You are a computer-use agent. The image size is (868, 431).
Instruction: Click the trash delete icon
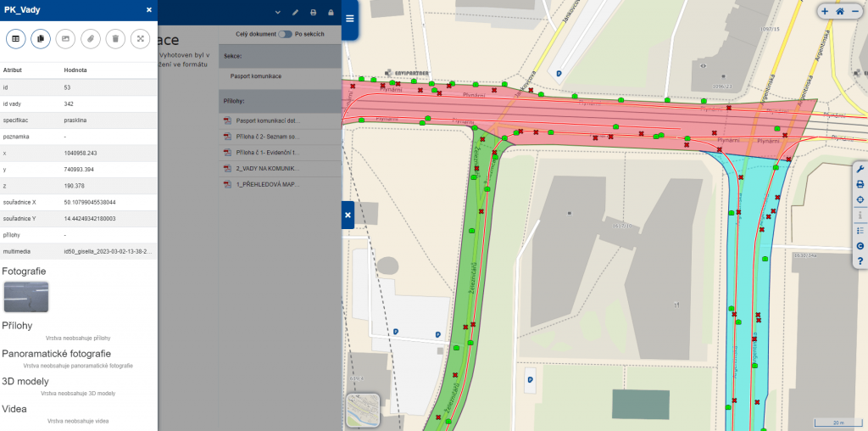pos(115,38)
